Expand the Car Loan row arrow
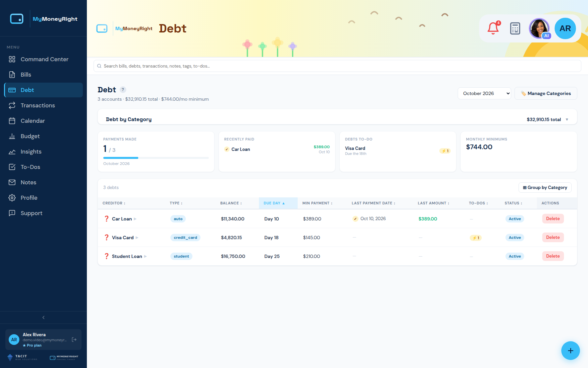Viewport: 588px width, 368px height. (135, 219)
